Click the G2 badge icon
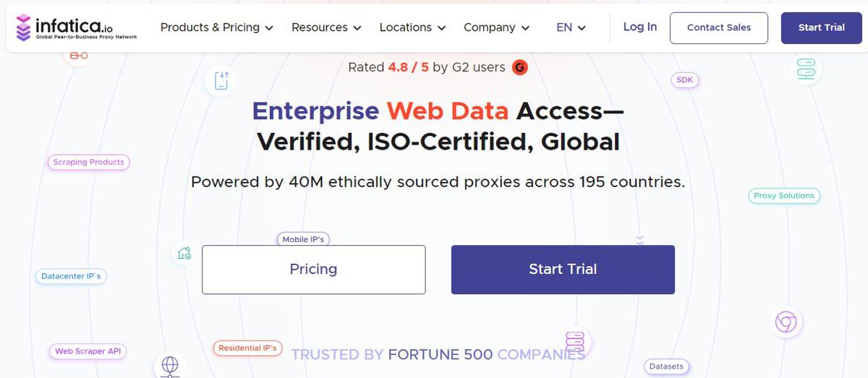The width and height of the screenshot is (868, 378). [519, 67]
